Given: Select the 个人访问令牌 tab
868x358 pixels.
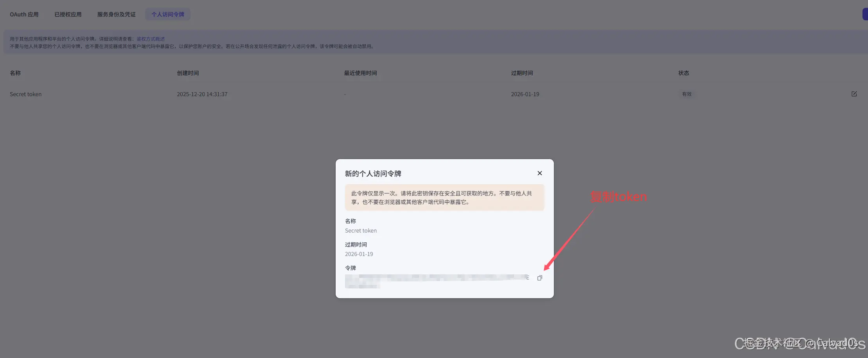Looking at the screenshot, I should [x=168, y=14].
